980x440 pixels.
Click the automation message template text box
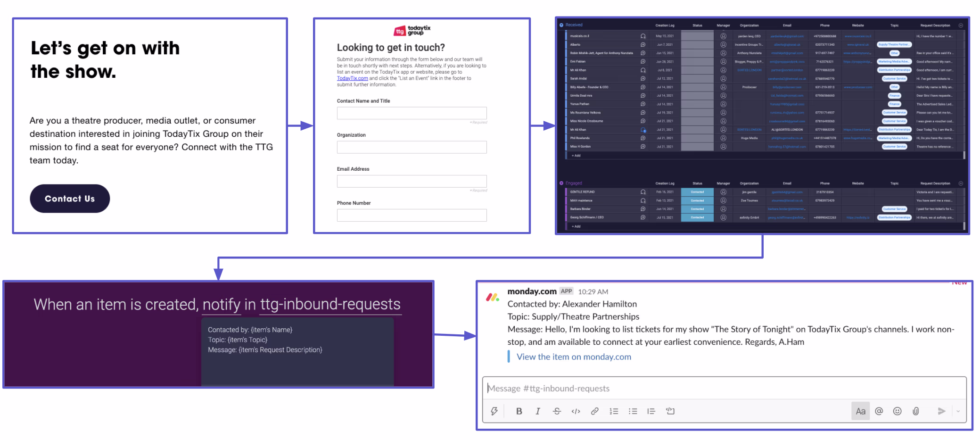click(x=297, y=351)
